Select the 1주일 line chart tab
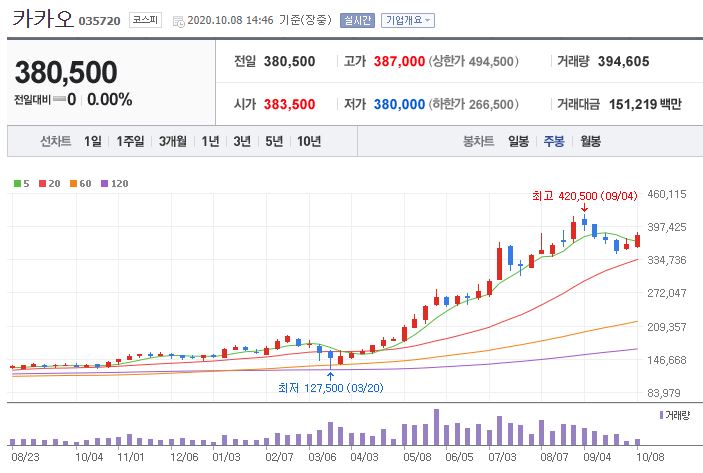Viewport: 703px width, 473px height. pyautogui.click(x=130, y=141)
